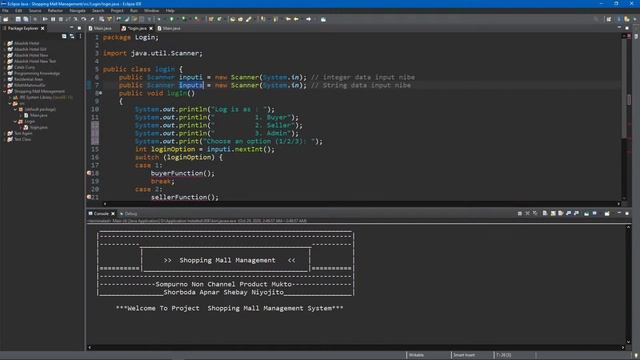
Task: Click the New Java Class toolbar icon
Action: coord(219,19)
